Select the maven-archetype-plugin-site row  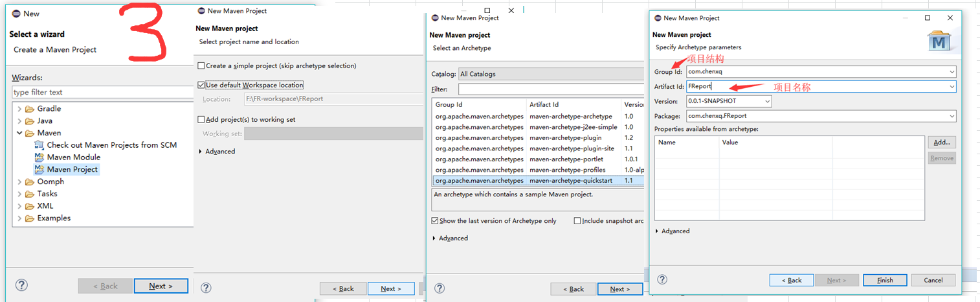[539, 148]
